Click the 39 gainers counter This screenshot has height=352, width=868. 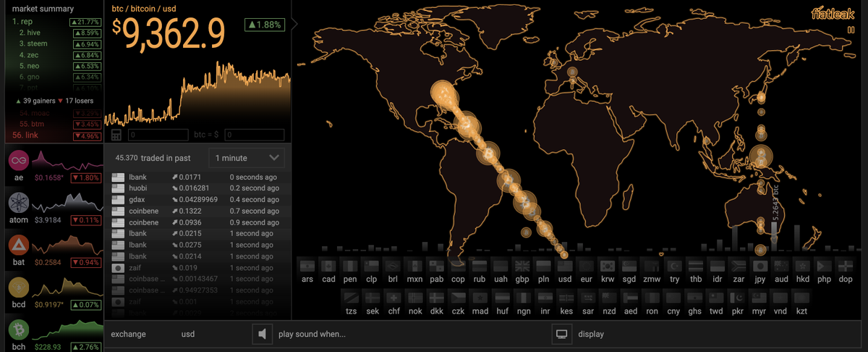click(35, 101)
